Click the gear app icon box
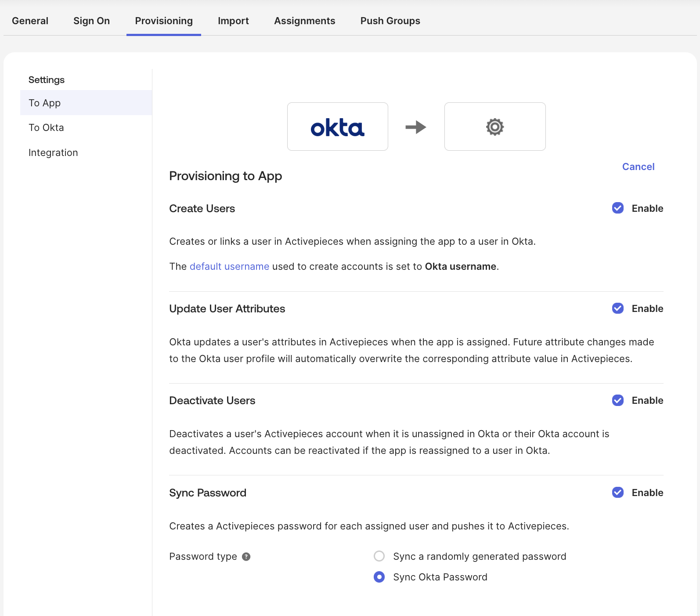 click(495, 127)
